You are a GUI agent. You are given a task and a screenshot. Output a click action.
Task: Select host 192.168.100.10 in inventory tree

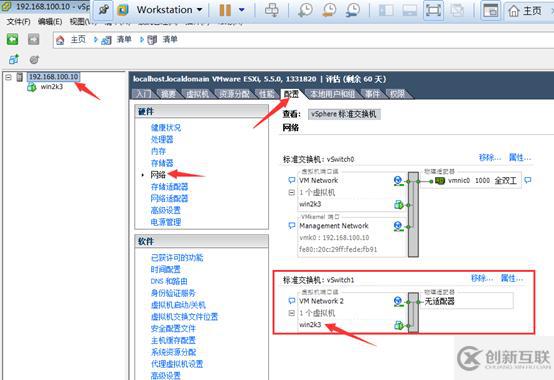53,77
